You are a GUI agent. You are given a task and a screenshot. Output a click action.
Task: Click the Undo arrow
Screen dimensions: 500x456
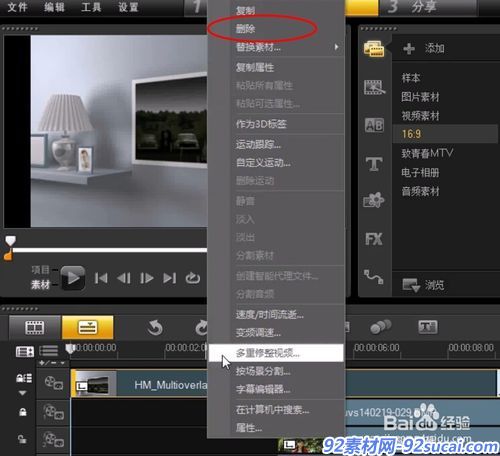point(155,328)
